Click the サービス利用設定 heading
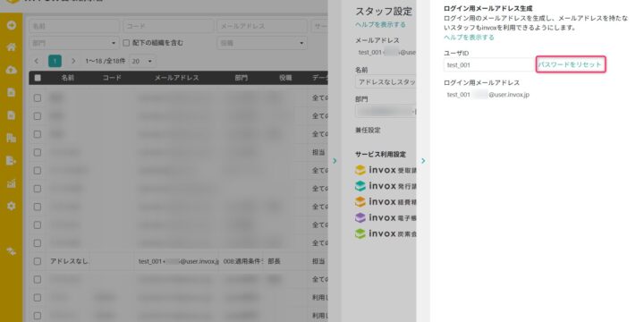 (x=380, y=155)
